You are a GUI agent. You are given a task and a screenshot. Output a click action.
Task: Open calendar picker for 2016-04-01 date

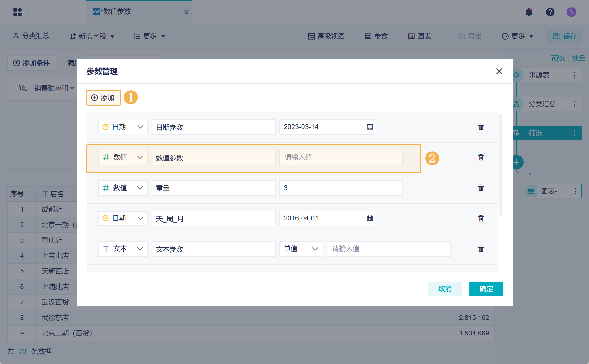point(370,218)
